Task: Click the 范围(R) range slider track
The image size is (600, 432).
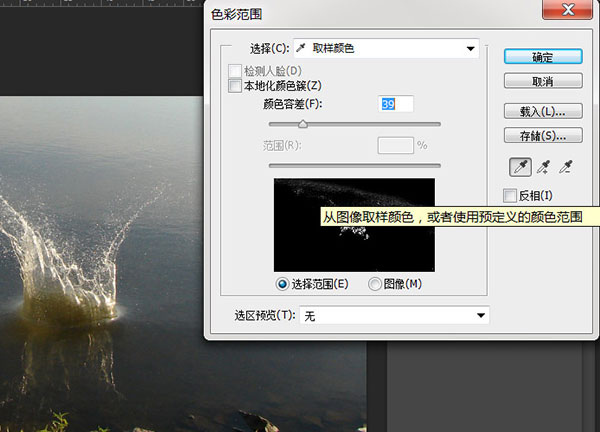Action: [353, 165]
